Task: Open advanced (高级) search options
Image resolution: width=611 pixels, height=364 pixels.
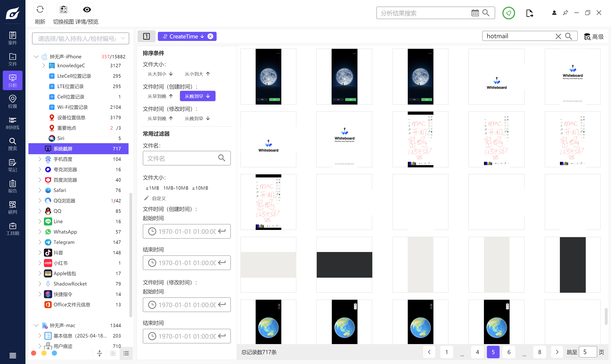Action: [x=594, y=36]
